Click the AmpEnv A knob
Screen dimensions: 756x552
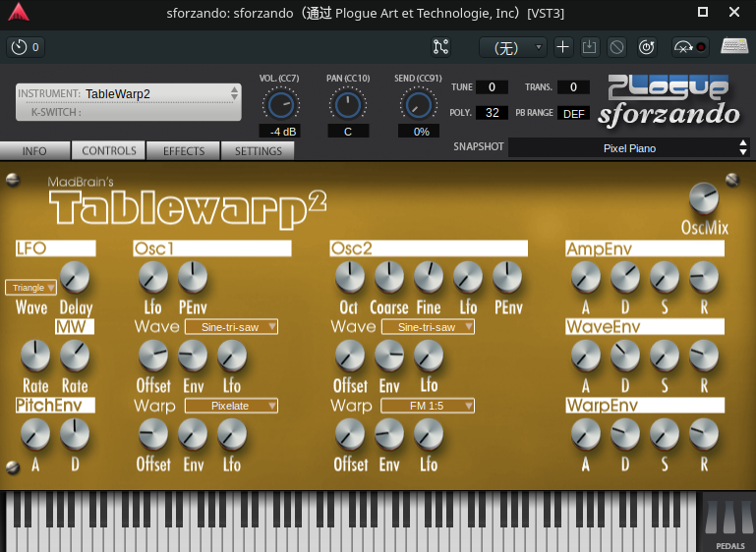(x=586, y=277)
